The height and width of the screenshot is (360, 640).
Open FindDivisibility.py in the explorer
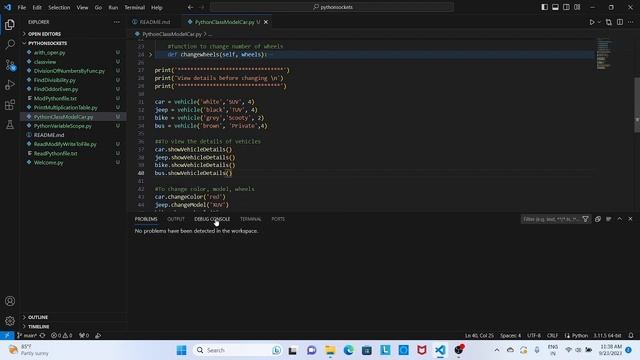pyautogui.click(x=55, y=80)
